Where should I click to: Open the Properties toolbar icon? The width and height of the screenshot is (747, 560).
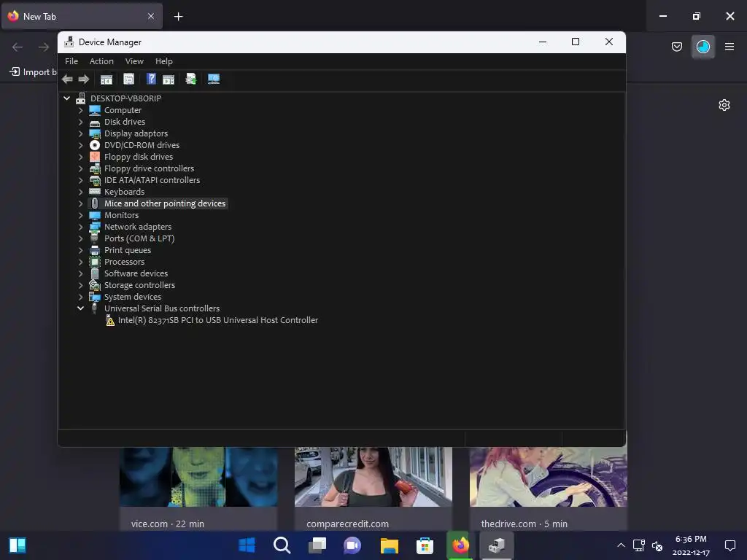coord(128,79)
